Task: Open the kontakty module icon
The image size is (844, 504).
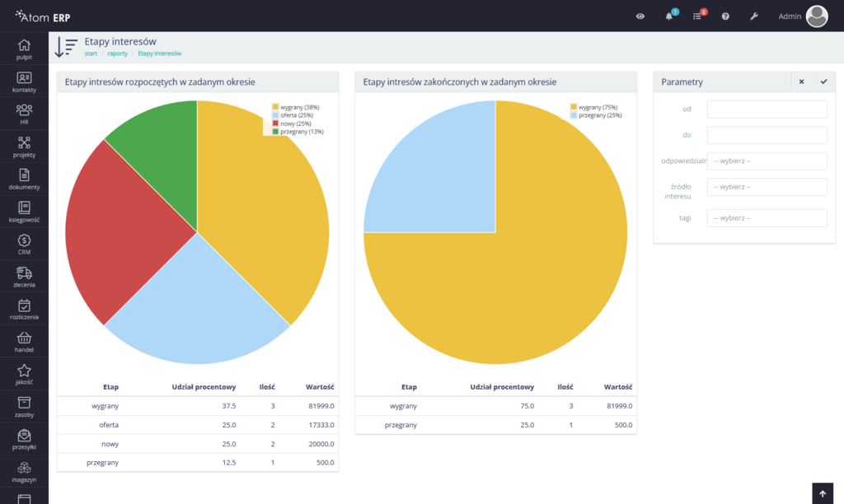Action: 24,82
